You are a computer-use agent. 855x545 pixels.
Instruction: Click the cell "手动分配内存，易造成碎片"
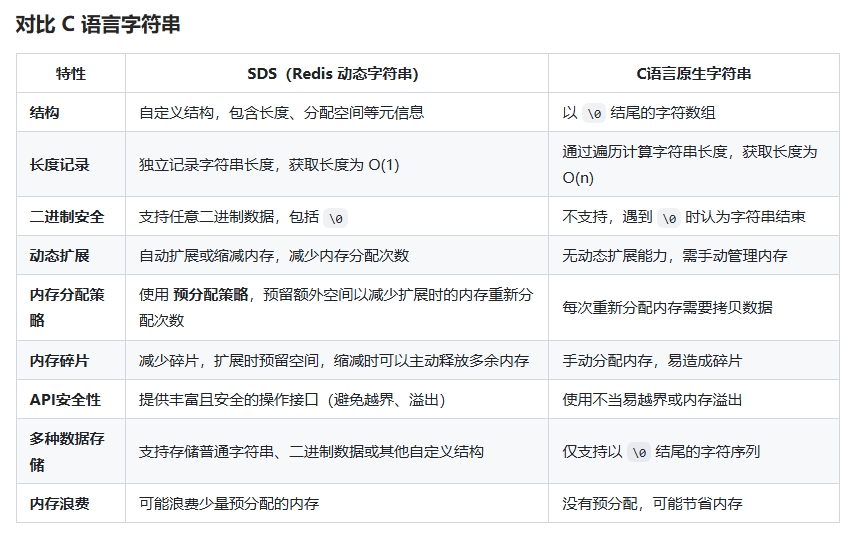click(652, 360)
